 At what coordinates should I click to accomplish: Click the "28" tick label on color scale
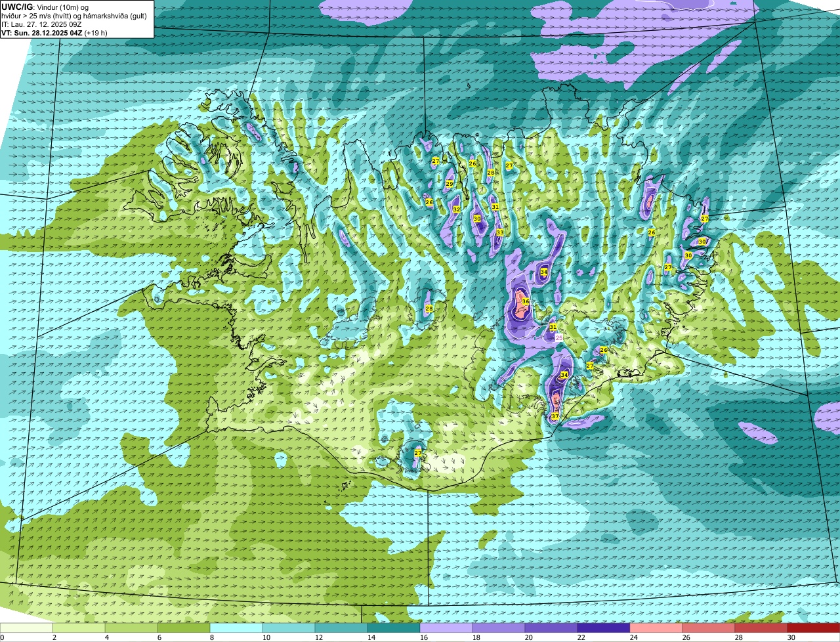[739, 637]
